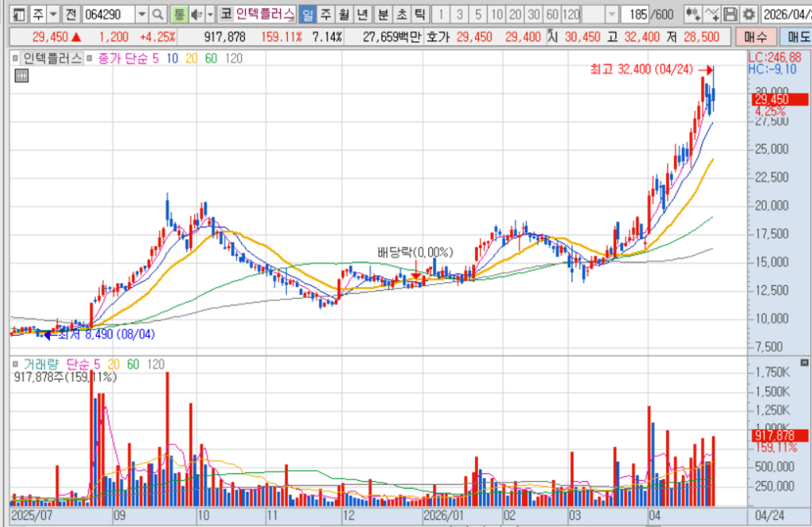The width and height of the screenshot is (812, 527).
Task: Click the add candlestick chart icon
Action: tap(692, 14)
